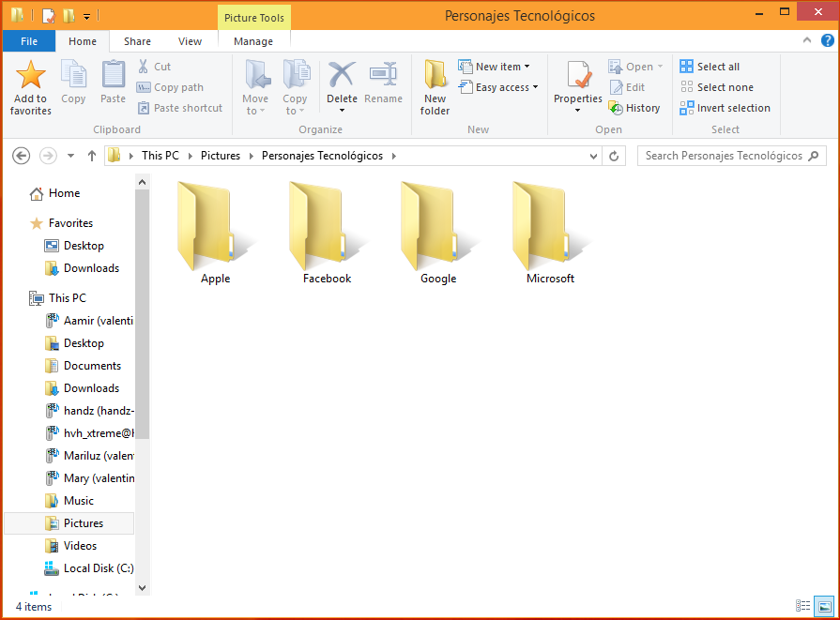
Task: Open the ribbon Help question mark icon
Action: pos(827,41)
